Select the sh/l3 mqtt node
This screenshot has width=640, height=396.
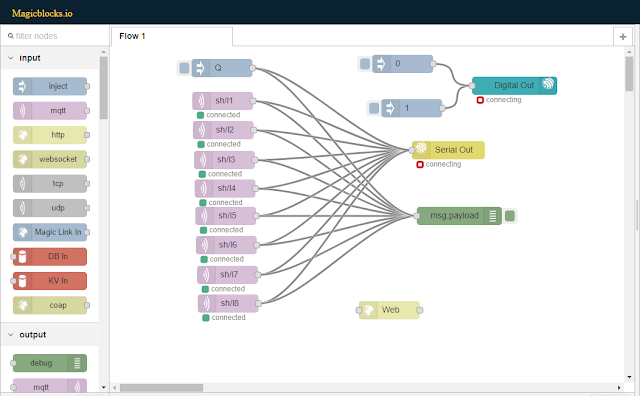click(x=224, y=160)
